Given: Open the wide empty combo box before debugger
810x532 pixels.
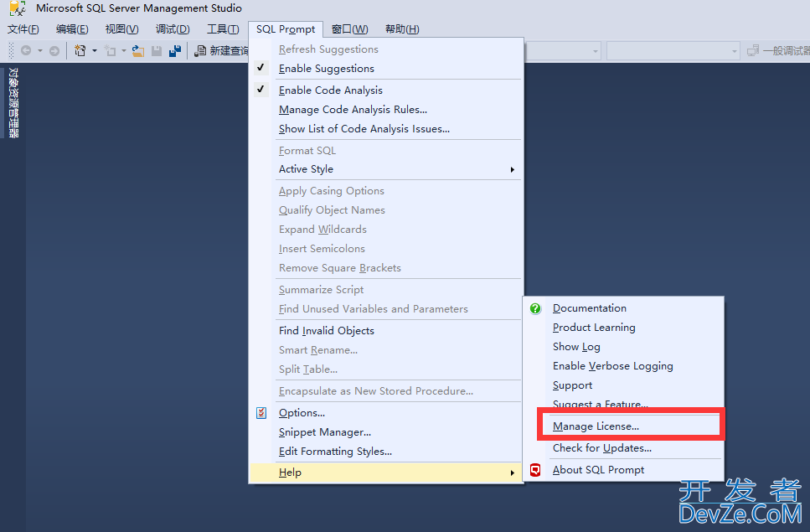Looking at the screenshot, I should tap(673, 50).
